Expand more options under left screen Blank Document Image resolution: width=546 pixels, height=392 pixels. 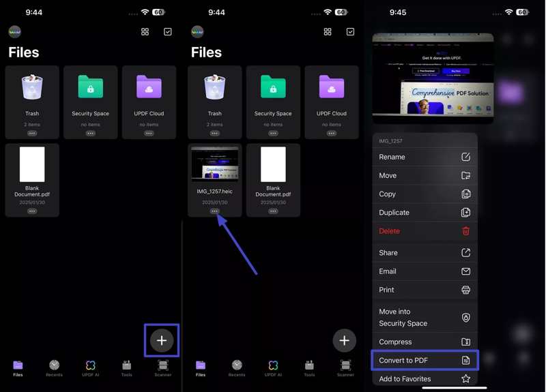pyautogui.click(x=32, y=211)
